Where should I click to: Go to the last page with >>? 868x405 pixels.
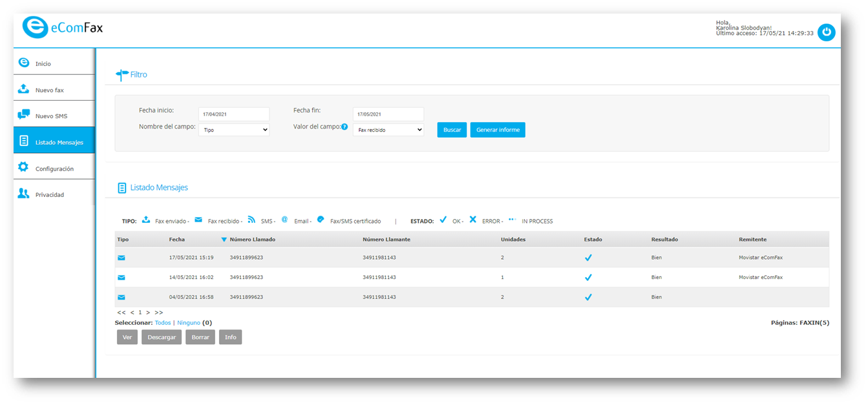pos(159,313)
